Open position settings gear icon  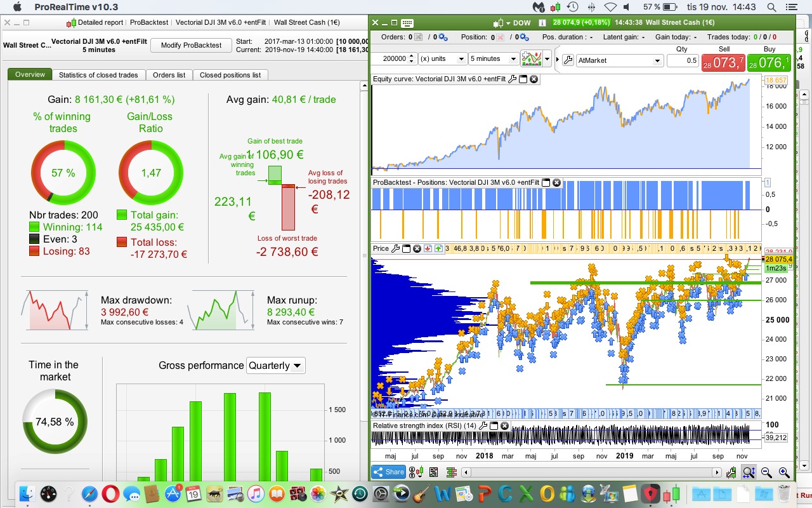(524, 37)
